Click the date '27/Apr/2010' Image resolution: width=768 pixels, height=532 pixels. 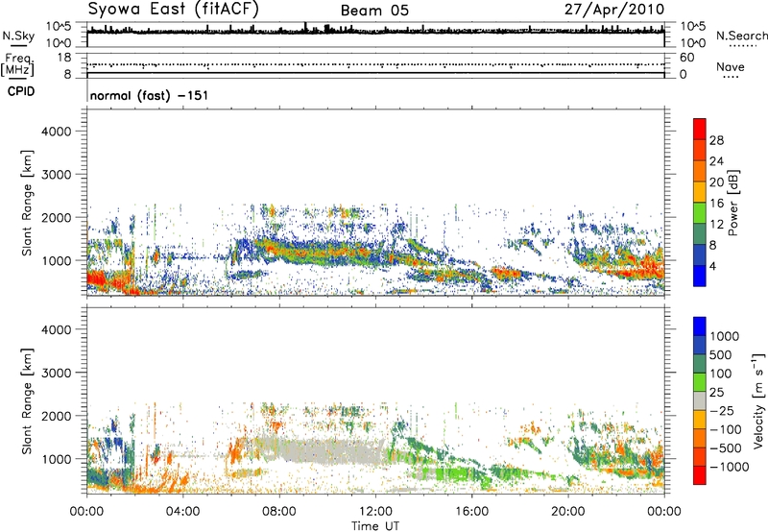614,10
